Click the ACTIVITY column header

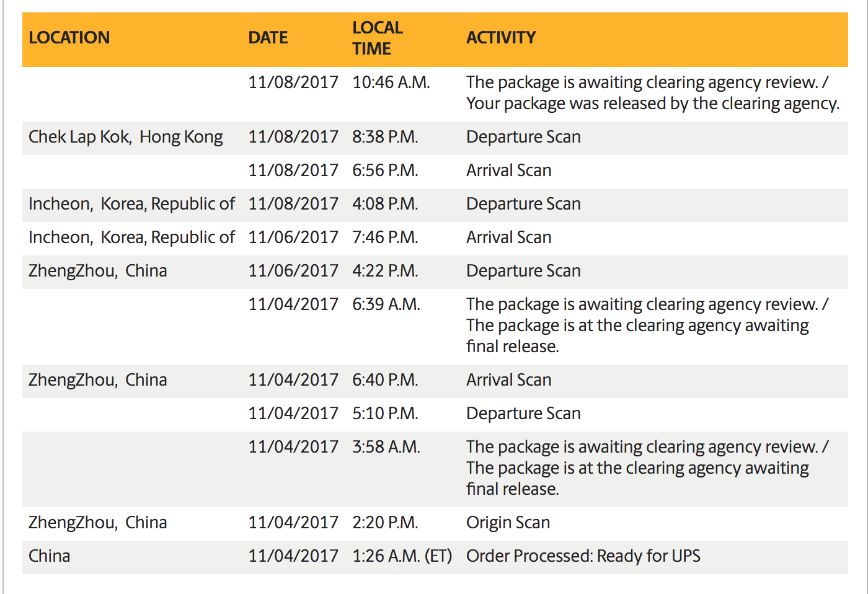click(x=501, y=38)
